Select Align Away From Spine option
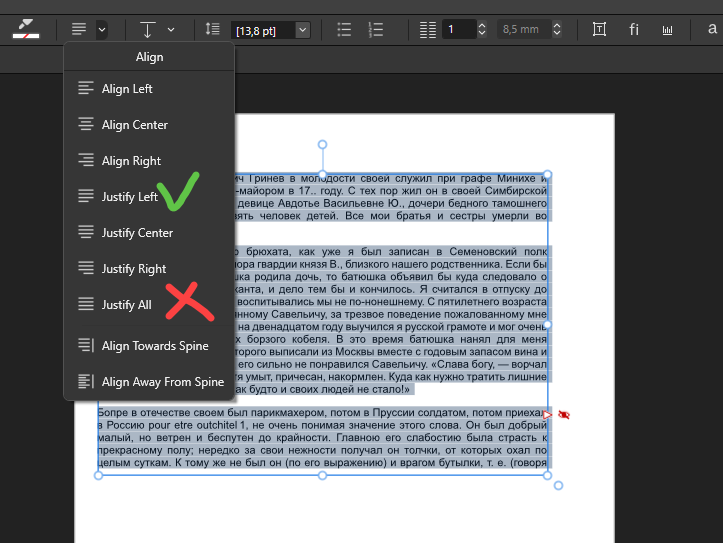This screenshot has height=543, width=723. click(149, 381)
